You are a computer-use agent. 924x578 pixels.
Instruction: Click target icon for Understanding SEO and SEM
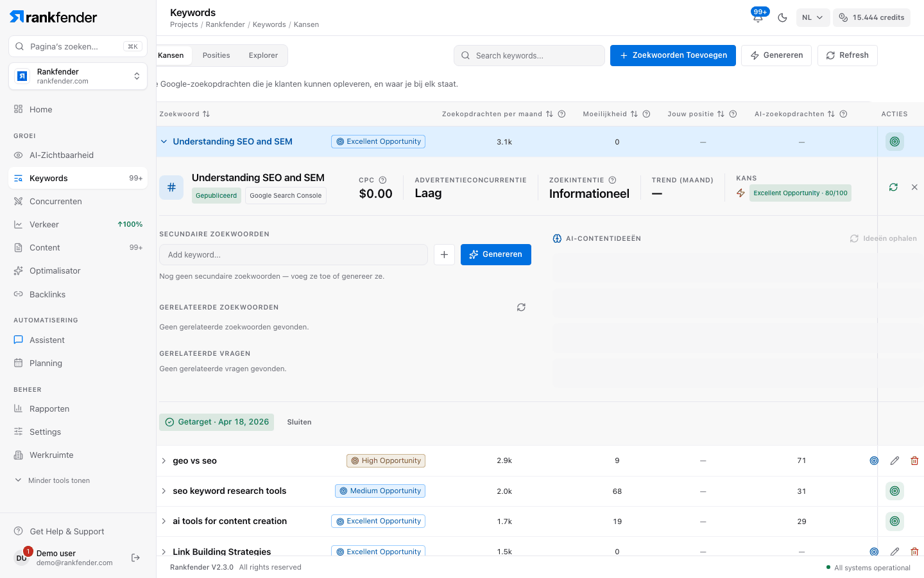[x=894, y=142]
